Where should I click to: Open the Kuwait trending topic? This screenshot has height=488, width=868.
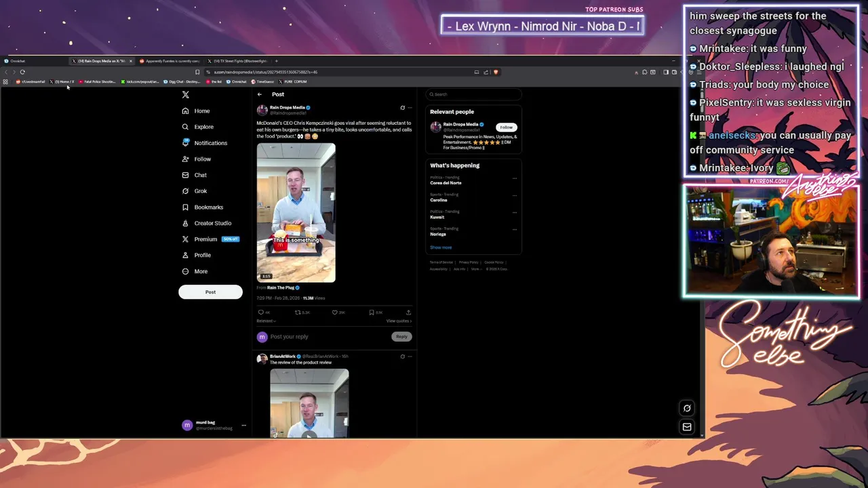(437, 218)
